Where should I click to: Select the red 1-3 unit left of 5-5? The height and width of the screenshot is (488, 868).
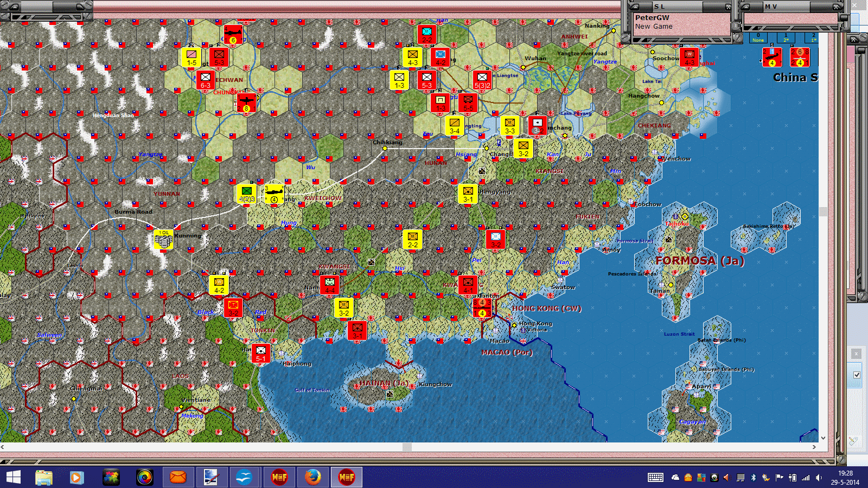441,102
